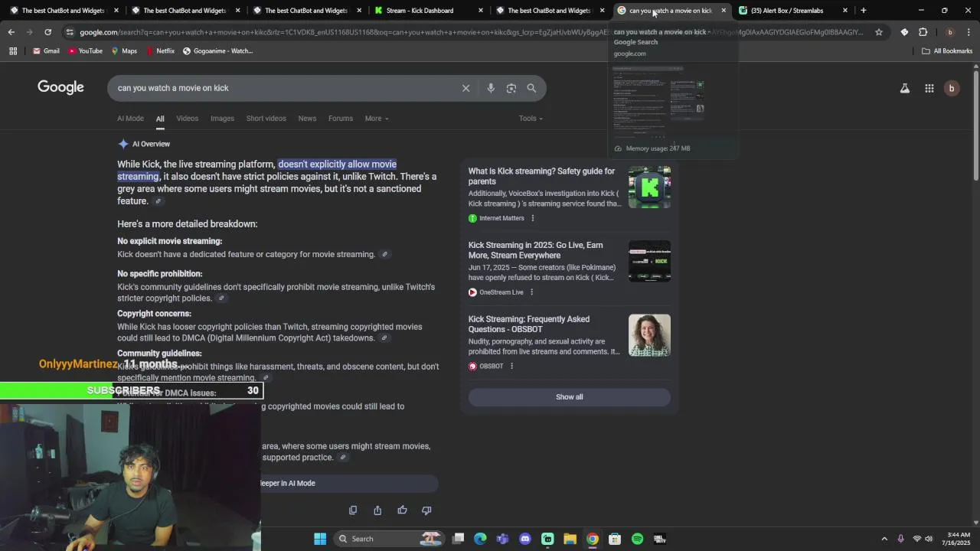980x551 pixels.
Task: Give a thumbs up to the AI Overview
Action: [x=402, y=510]
